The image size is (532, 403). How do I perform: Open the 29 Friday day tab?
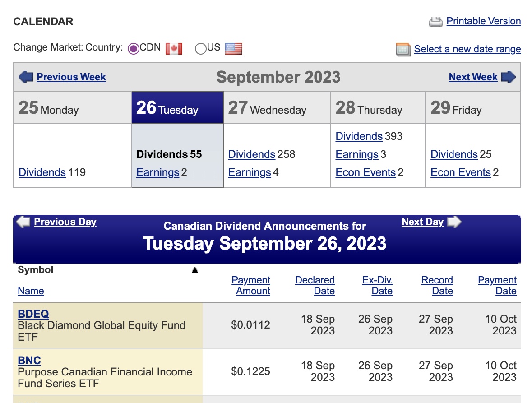click(x=473, y=107)
